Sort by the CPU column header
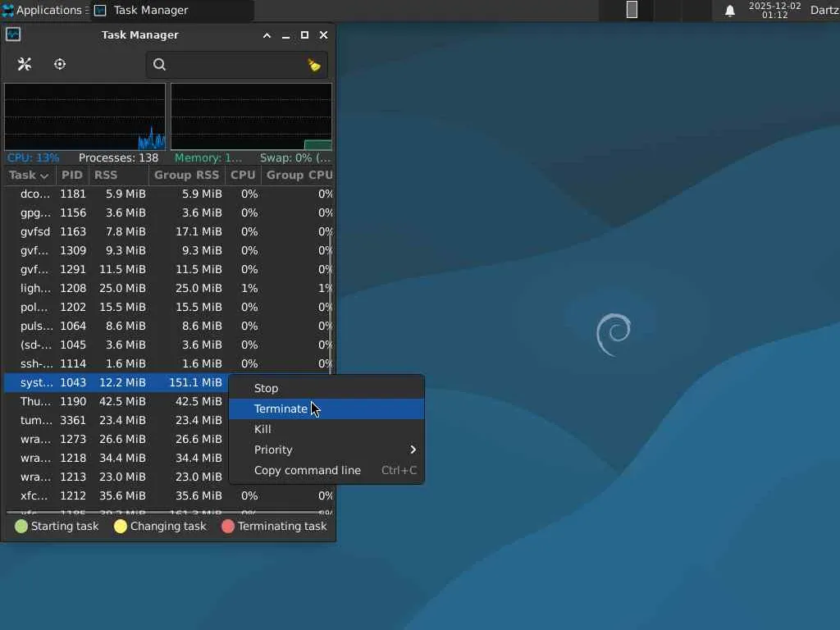The image size is (840, 630). 243,176
